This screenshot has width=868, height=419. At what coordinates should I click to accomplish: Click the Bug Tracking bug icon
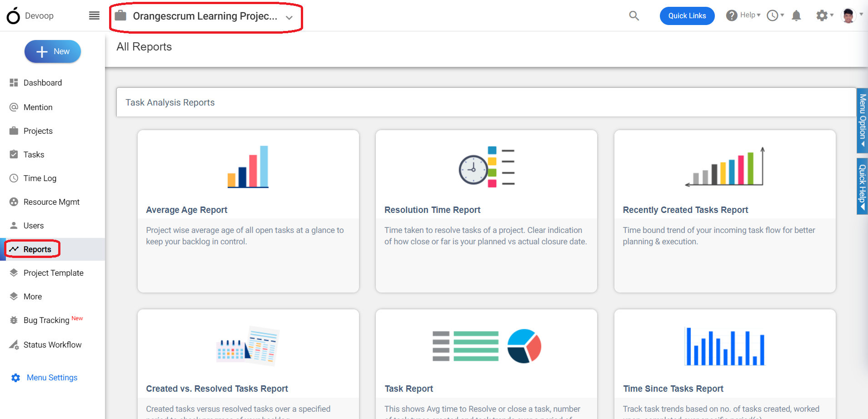14,320
